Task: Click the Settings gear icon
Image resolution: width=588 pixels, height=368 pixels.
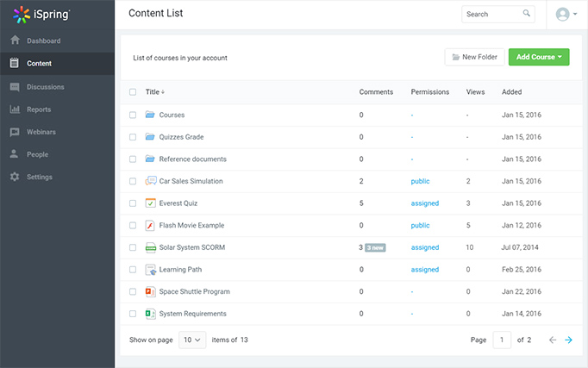Action: 15,177
